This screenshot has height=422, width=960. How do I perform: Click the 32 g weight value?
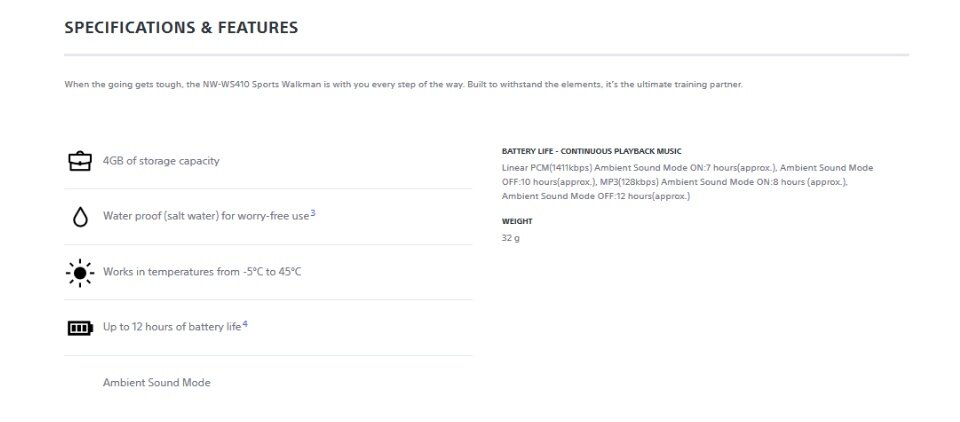pyautogui.click(x=511, y=238)
